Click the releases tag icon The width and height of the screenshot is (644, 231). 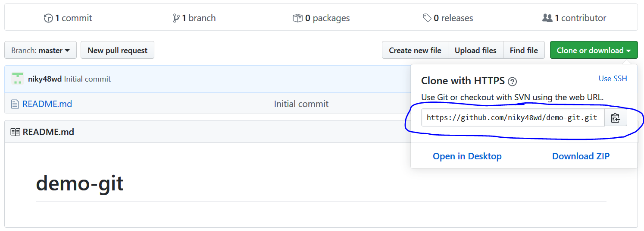427,18
